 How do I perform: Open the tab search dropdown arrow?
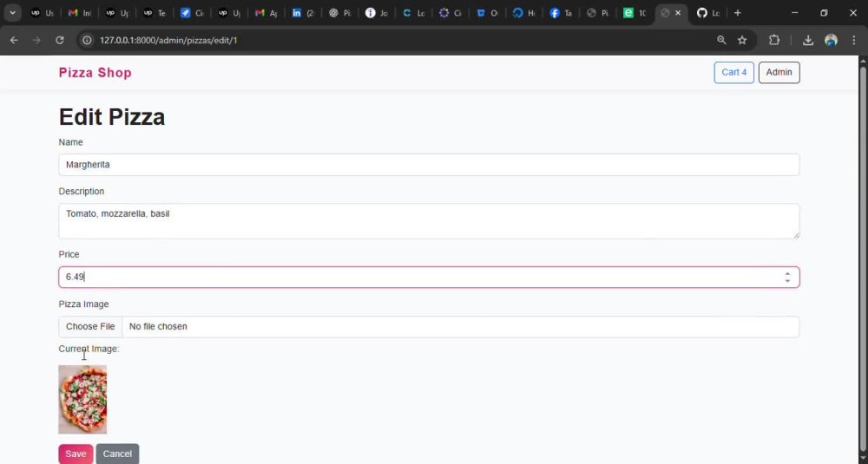point(12,13)
